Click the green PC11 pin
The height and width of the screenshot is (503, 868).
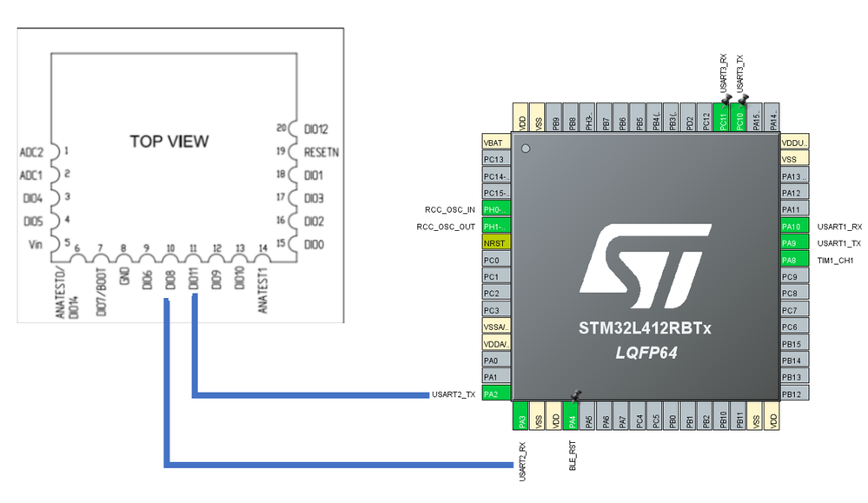pos(722,117)
